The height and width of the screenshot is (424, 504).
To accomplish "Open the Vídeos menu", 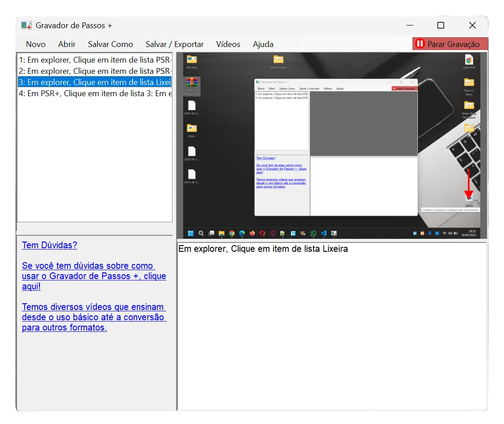I will coord(228,44).
